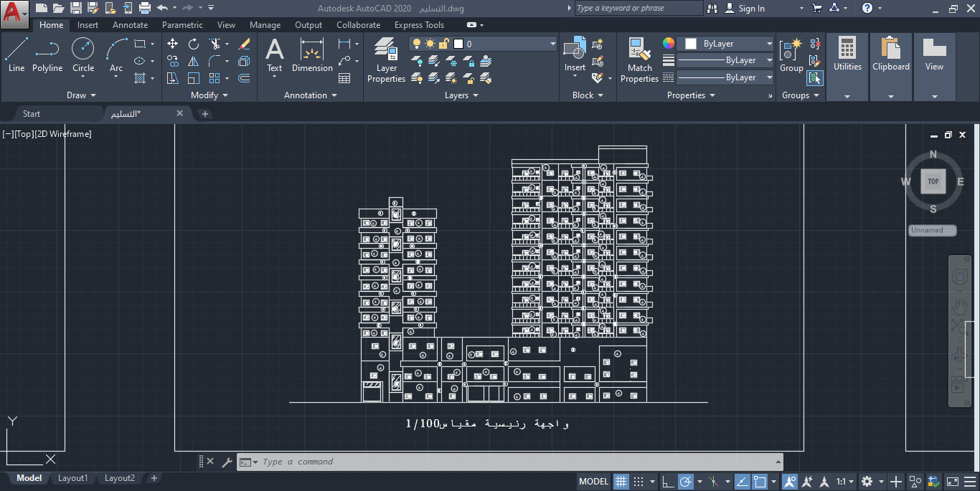Select the Line tool

tap(17, 50)
